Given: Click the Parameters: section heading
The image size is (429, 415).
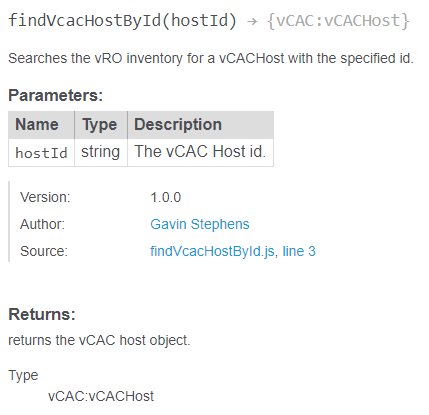Looking at the screenshot, I should click(x=56, y=96).
